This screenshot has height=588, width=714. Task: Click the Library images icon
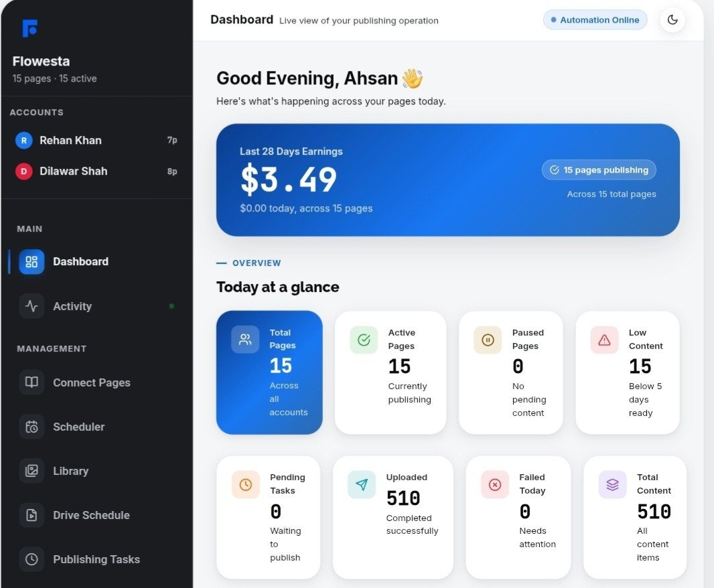pyautogui.click(x=31, y=471)
